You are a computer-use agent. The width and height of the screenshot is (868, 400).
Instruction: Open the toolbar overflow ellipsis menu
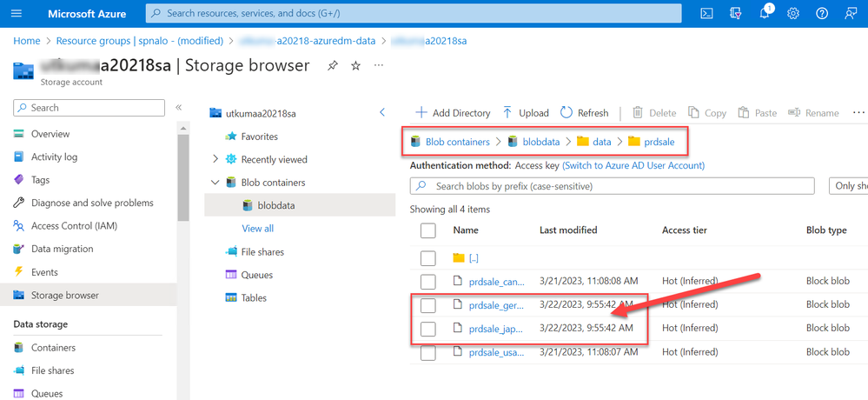coord(858,112)
